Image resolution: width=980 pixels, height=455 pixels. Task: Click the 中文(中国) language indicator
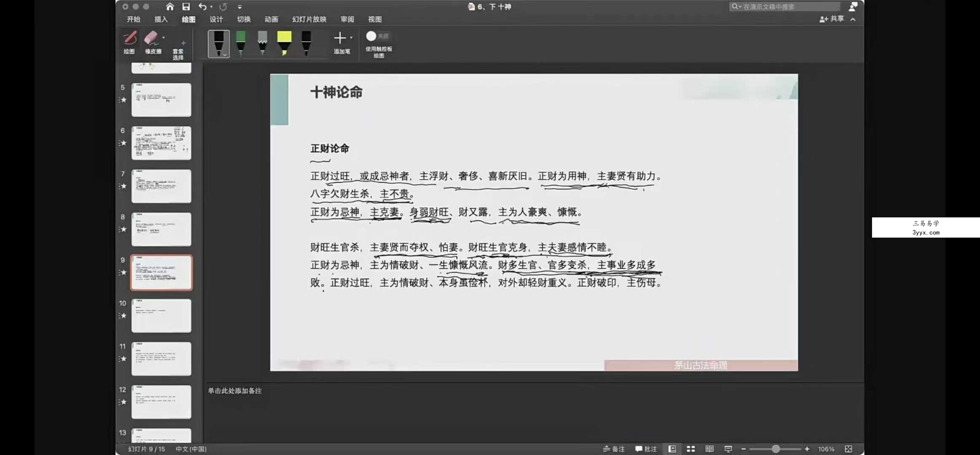(x=191, y=449)
